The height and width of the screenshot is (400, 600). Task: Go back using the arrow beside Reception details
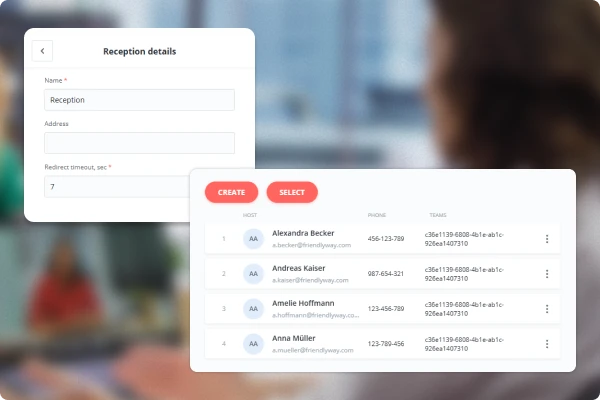tap(42, 51)
